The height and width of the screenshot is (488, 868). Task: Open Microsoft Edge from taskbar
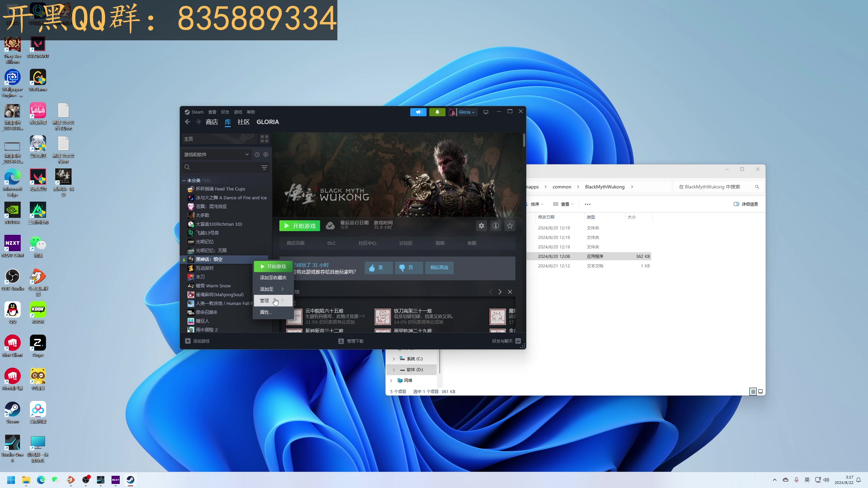[41, 480]
